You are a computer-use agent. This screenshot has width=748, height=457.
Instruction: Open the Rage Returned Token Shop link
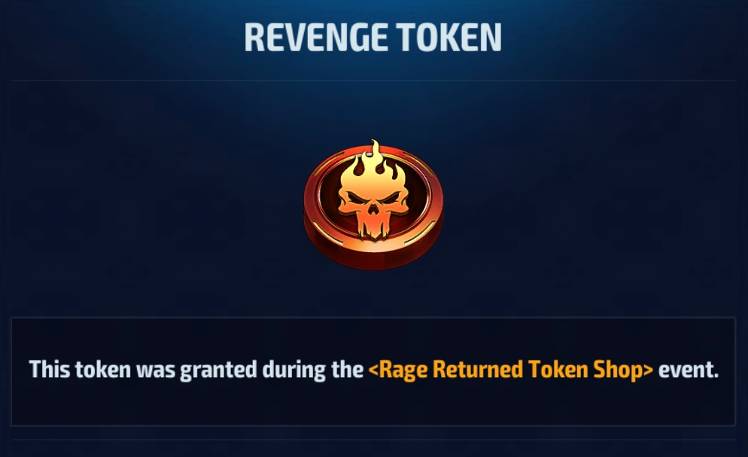click(511, 370)
